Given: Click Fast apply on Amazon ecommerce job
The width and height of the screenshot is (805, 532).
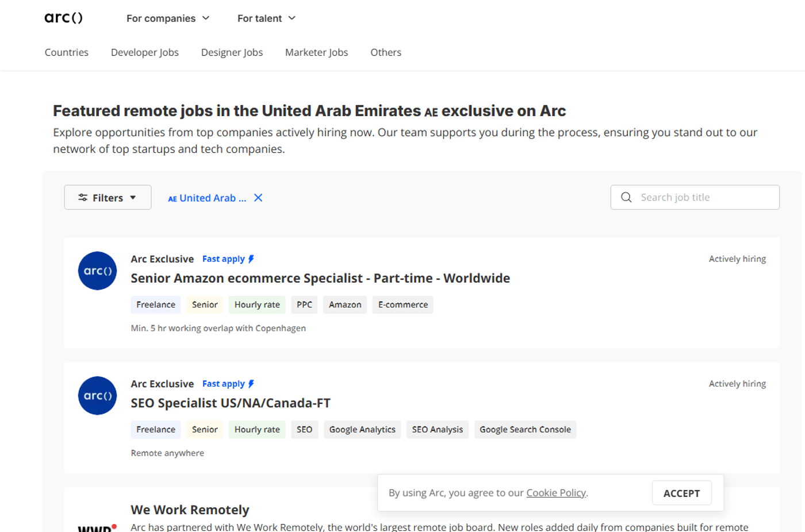Looking at the screenshot, I should click(x=228, y=259).
